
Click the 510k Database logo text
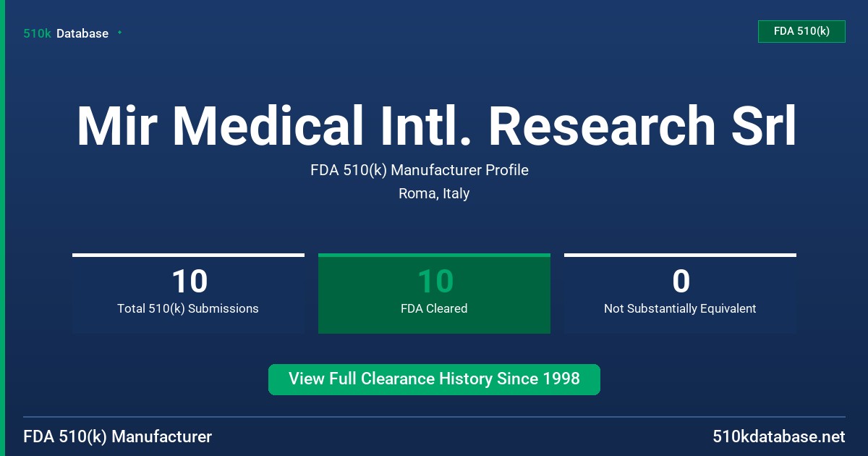point(66,33)
